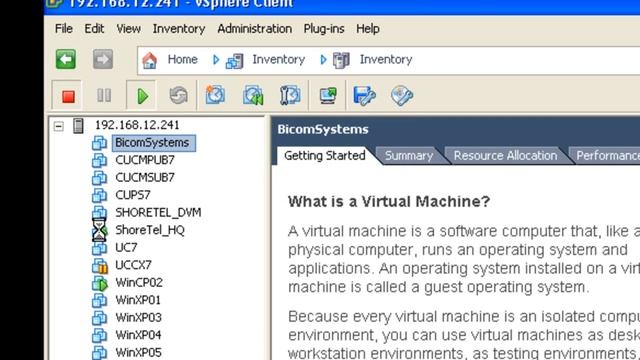The width and height of the screenshot is (640, 360).
Task: Select WinCP02 virtual machine
Action: point(139,283)
